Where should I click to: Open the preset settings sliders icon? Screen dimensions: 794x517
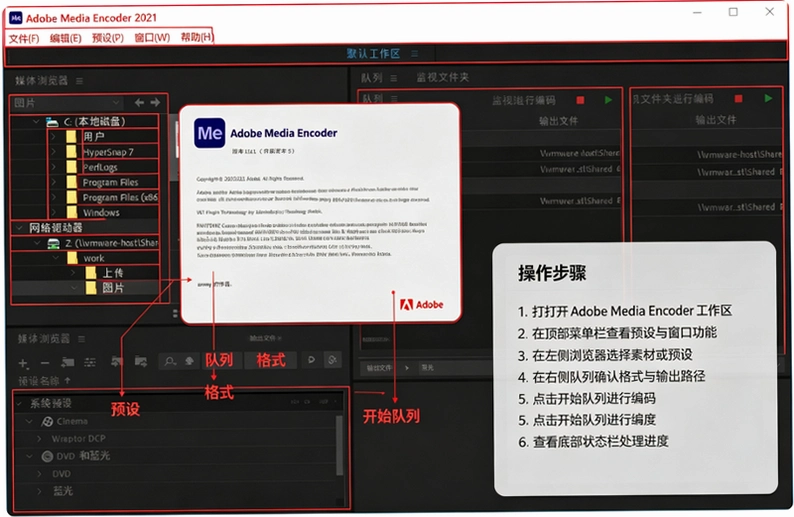[90, 362]
